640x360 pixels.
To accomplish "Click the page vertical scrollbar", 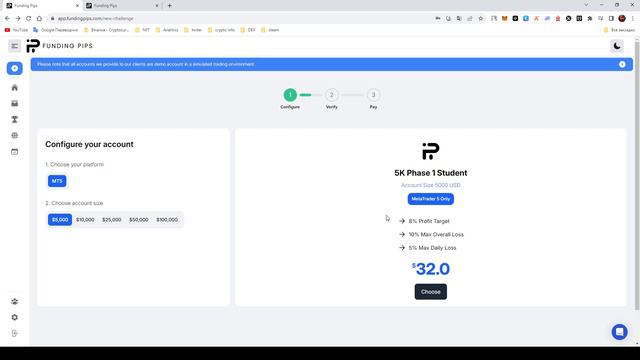I will tap(637, 176).
